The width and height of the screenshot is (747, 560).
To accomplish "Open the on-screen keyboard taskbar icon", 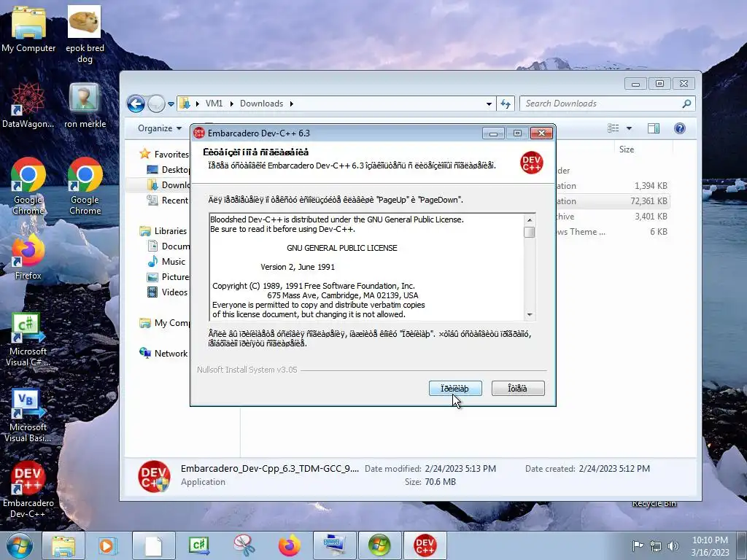I will point(334,545).
